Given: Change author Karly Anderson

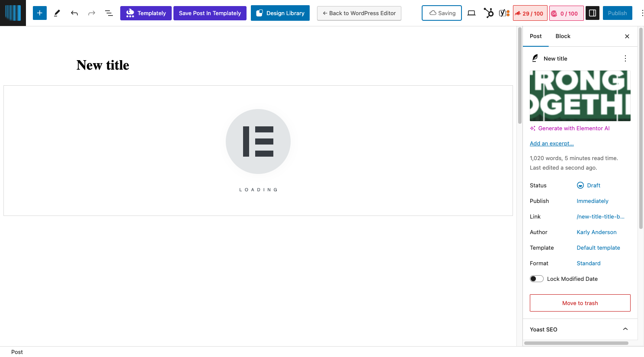Looking at the screenshot, I should [596, 232].
